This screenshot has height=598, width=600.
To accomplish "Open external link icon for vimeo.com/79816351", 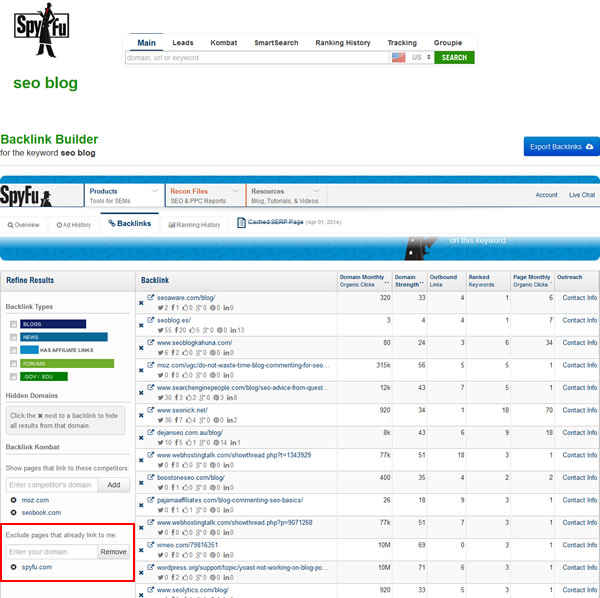I will [x=151, y=545].
